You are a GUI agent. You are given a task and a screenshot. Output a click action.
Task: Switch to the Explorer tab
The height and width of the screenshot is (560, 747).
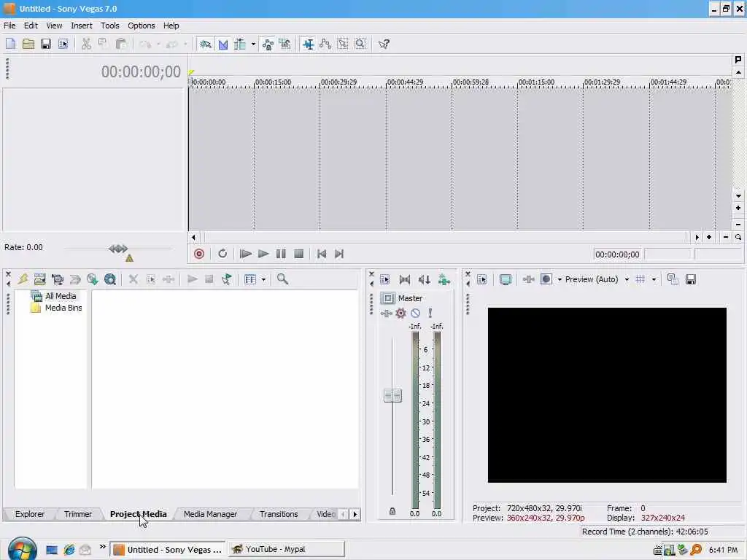(29, 514)
